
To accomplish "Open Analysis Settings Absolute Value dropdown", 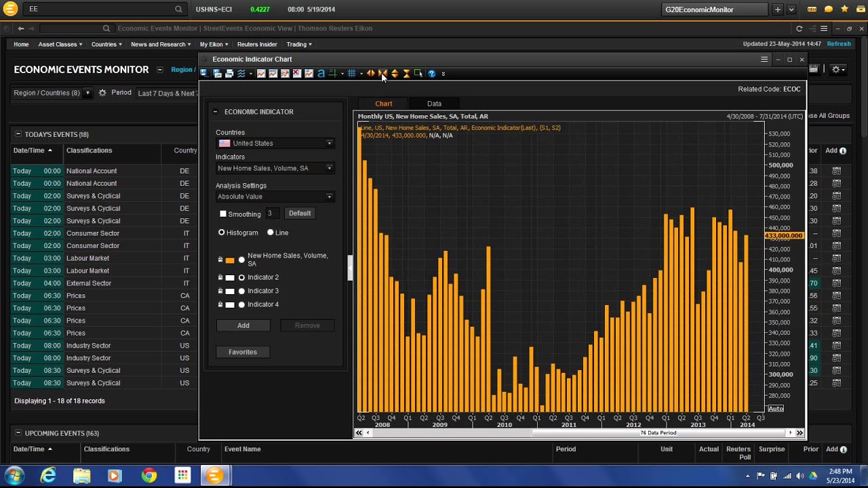I will [x=275, y=197].
